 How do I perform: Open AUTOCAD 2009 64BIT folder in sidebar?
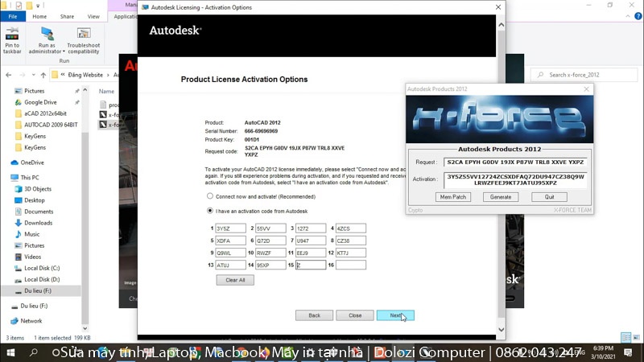coord(51,125)
